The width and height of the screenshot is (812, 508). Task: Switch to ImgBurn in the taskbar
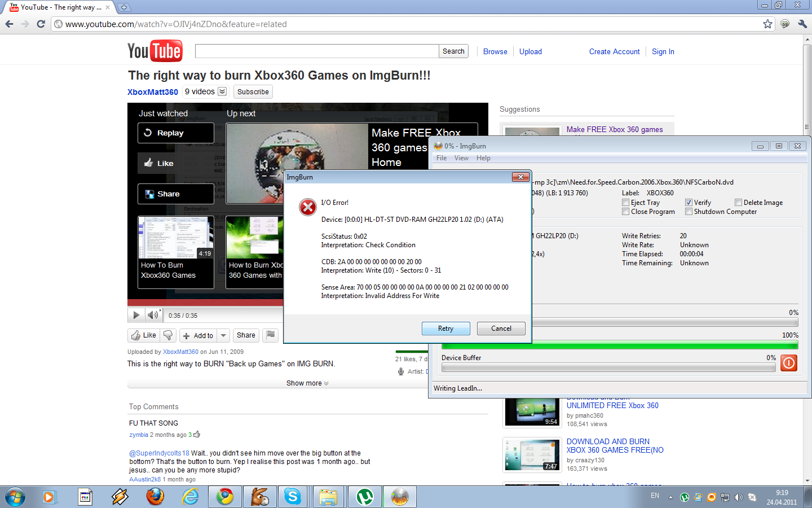400,497
